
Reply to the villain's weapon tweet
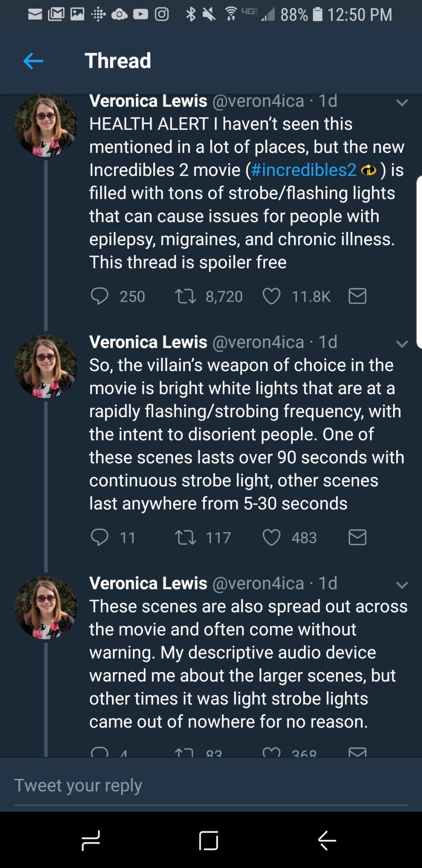click(x=99, y=537)
